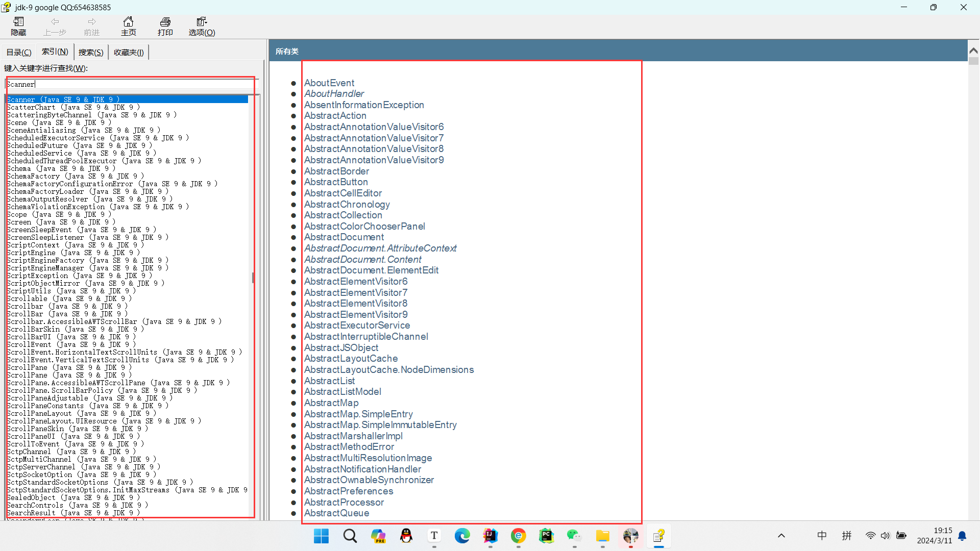This screenshot has height=551, width=980.
Task: Click the notification bell icon
Action: click(x=963, y=536)
